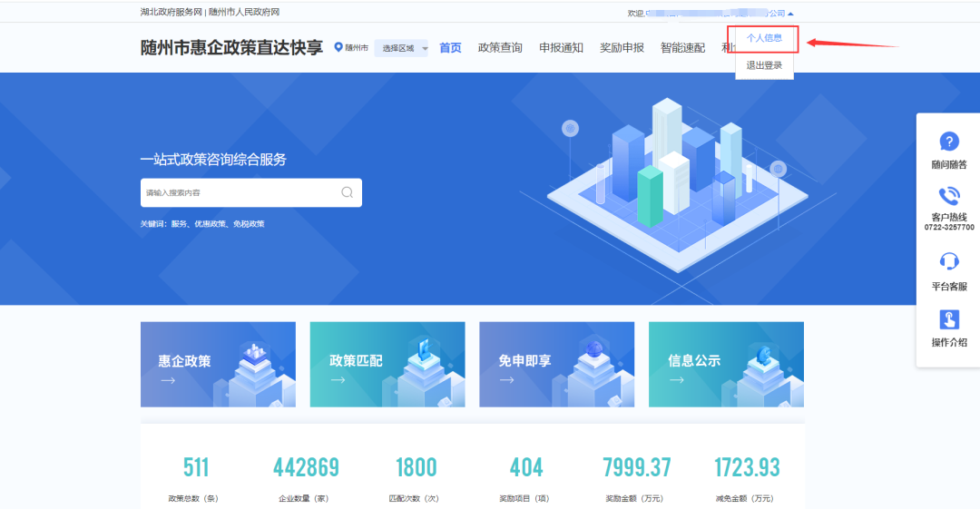This screenshot has height=509, width=980.
Task: Open the 操作介绍 hand pointer icon
Action: coord(949,319)
